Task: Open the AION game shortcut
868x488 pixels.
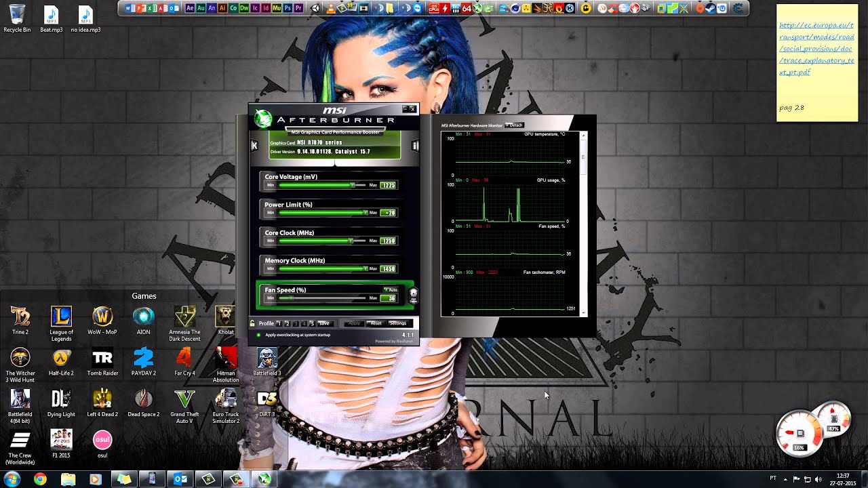Action: pyautogui.click(x=144, y=321)
